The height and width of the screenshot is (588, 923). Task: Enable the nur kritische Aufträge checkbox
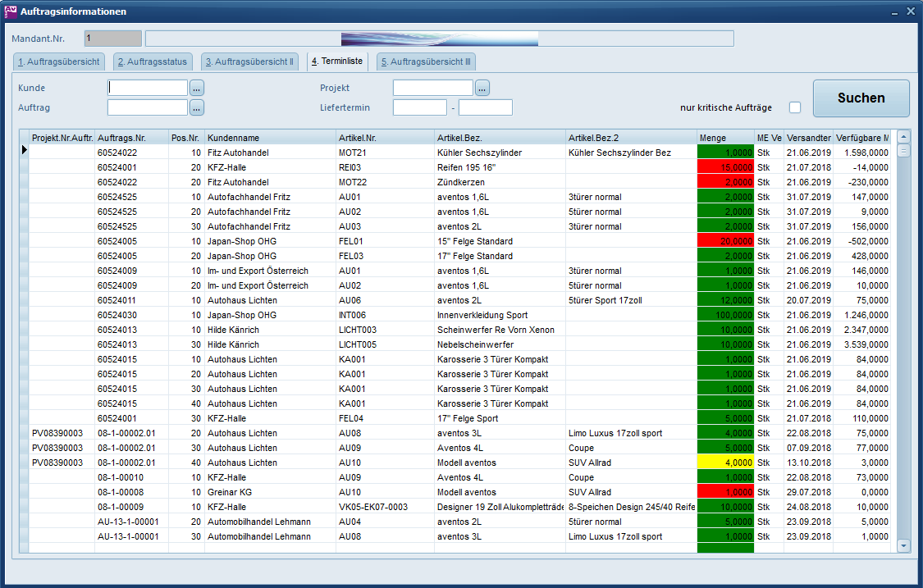794,107
